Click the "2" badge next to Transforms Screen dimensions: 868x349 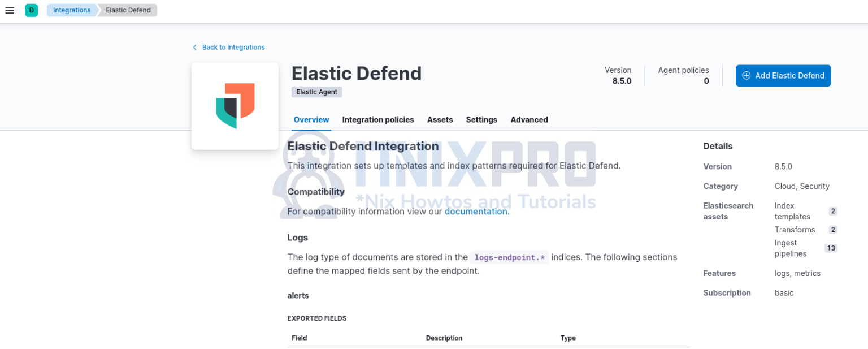pyautogui.click(x=832, y=230)
